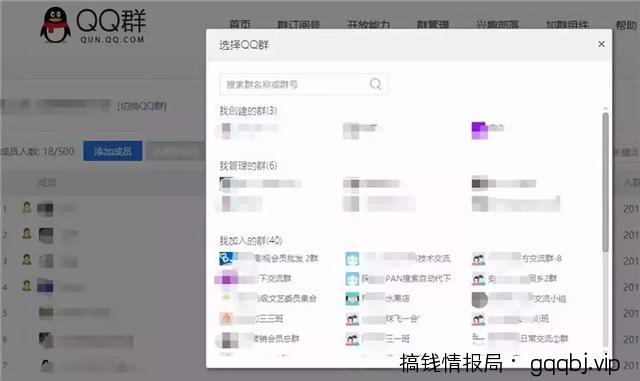
Task: Select the group ending in 三三班
Action: [x=251, y=319]
